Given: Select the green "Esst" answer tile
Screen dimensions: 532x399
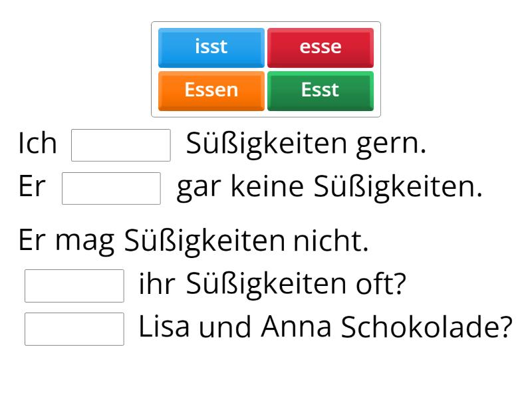Looking at the screenshot, I should pos(321,90).
